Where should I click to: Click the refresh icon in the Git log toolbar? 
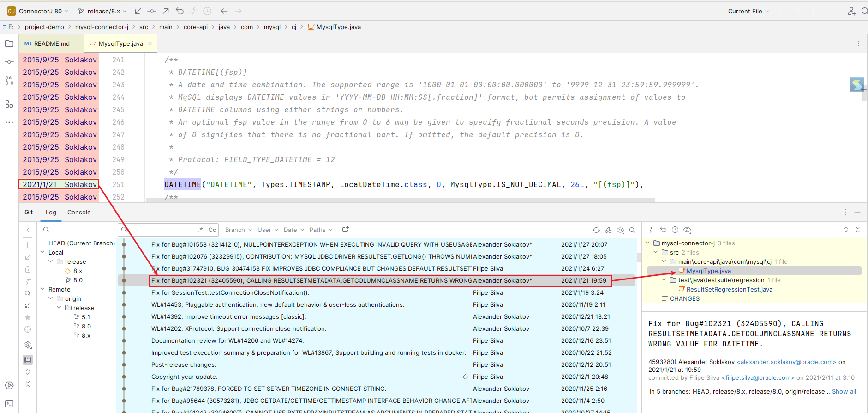click(596, 230)
